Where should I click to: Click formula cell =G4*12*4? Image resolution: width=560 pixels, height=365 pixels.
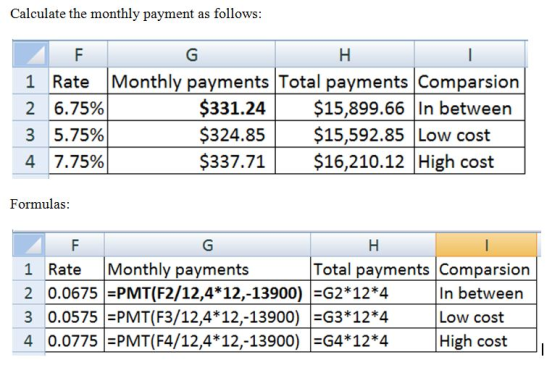[373, 340]
